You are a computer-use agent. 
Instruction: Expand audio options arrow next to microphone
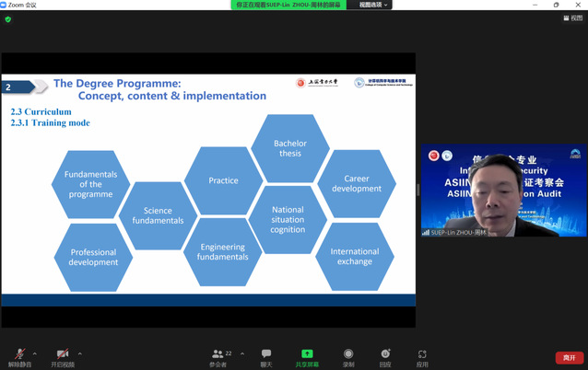35,353
